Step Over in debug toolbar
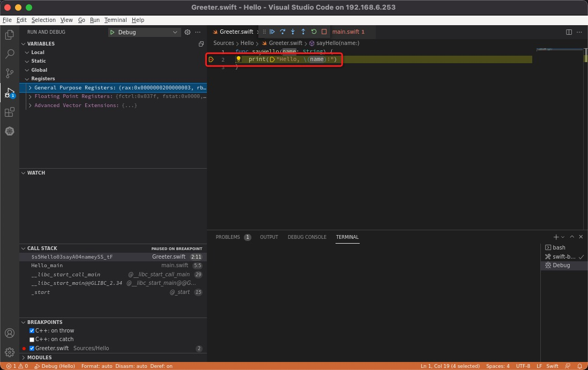This screenshot has height=370, width=588. [x=282, y=32]
